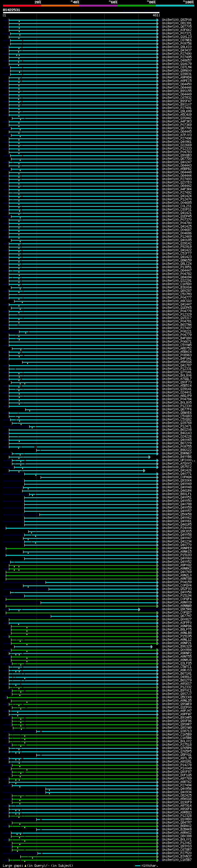The width and height of the screenshot is (197, 868).
Task: Open hit UniRef100_Q1KLZ3
Action: tap(177, 37)
